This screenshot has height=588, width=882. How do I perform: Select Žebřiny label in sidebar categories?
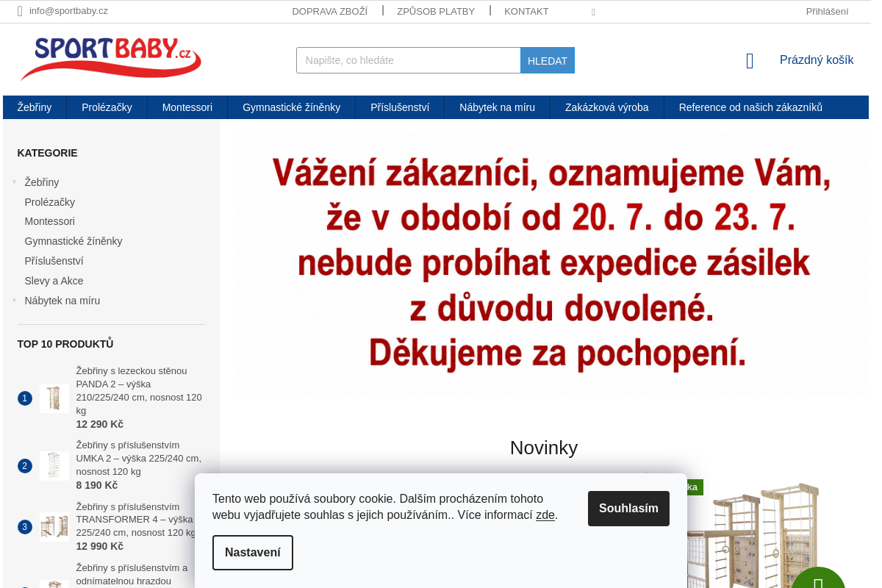pyautogui.click(x=42, y=182)
